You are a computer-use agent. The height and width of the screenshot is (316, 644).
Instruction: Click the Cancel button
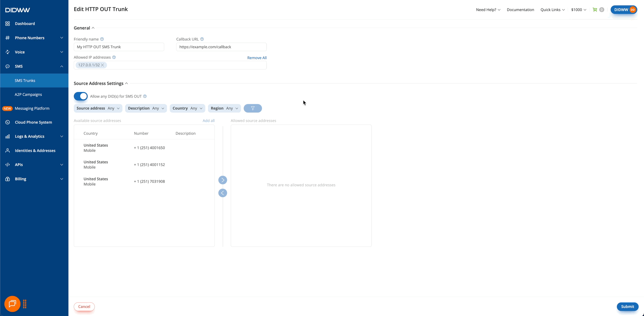(84, 307)
